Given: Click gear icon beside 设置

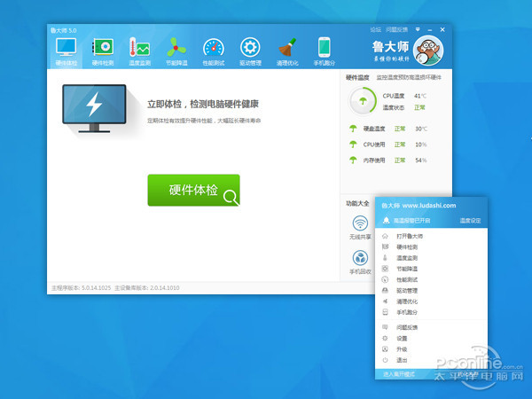Looking at the screenshot, I should click(x=385, y=339).
